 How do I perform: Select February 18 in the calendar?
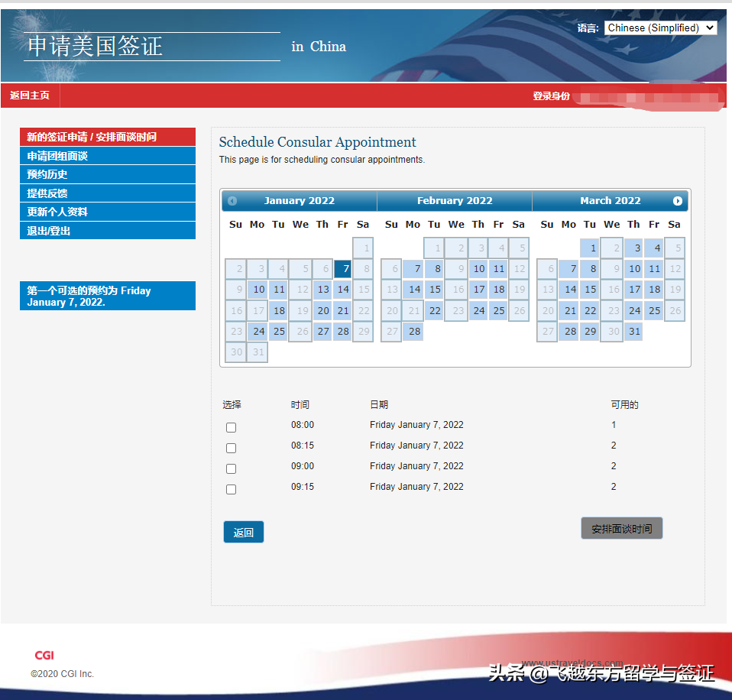click(x=499, y=290)
